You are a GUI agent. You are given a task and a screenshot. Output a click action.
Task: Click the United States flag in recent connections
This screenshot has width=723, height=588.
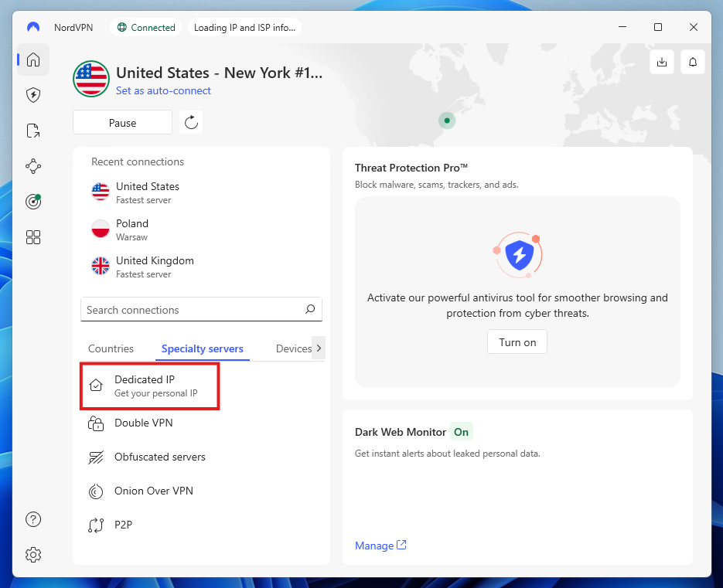pos(101,192)
